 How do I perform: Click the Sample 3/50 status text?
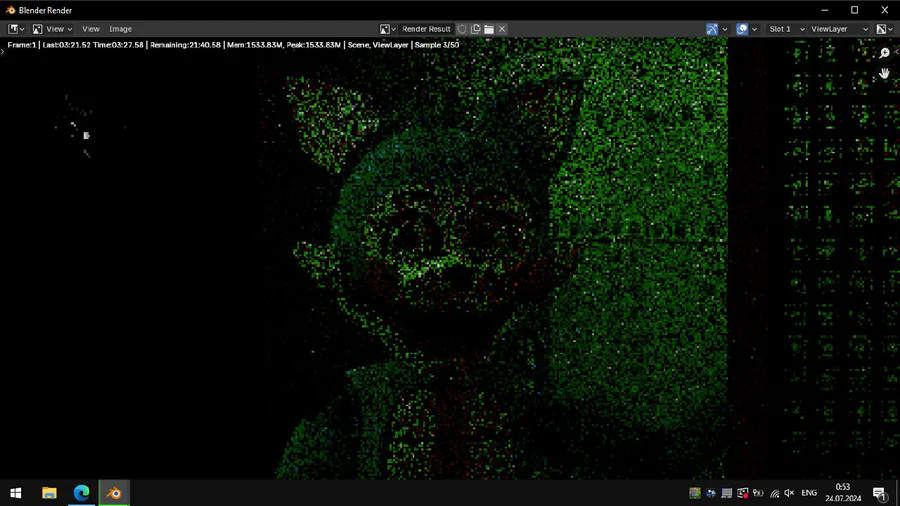[x=437, y=45]
